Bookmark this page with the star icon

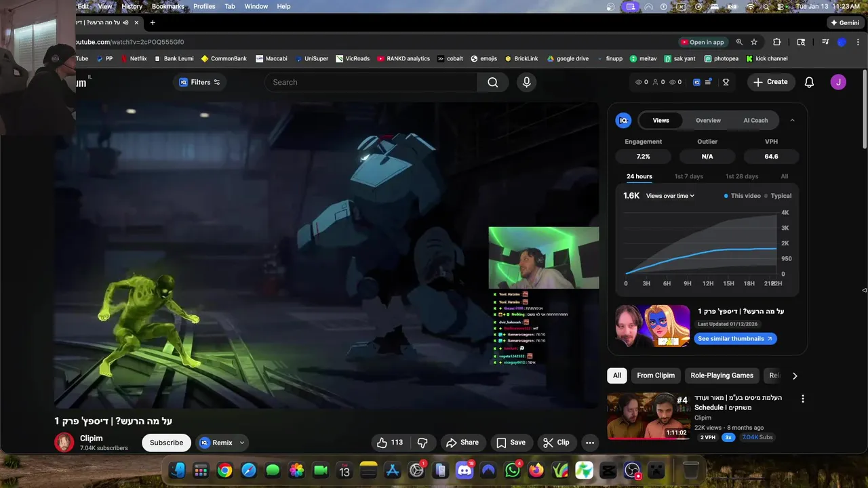pyautogui.click(x=754, y=42)
